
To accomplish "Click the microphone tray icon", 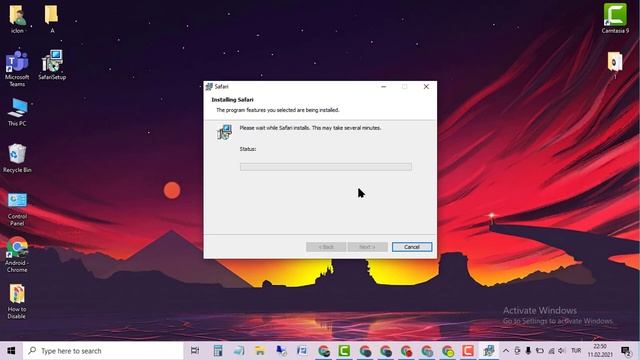I will (528, 351).
